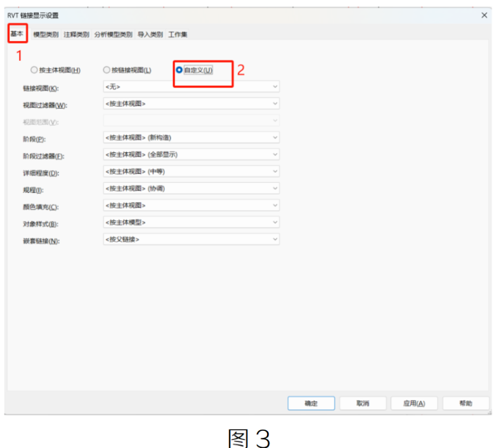Open the 规程(I) dropdown
This screenshot has width=499, height=448.
click(191, 188)
